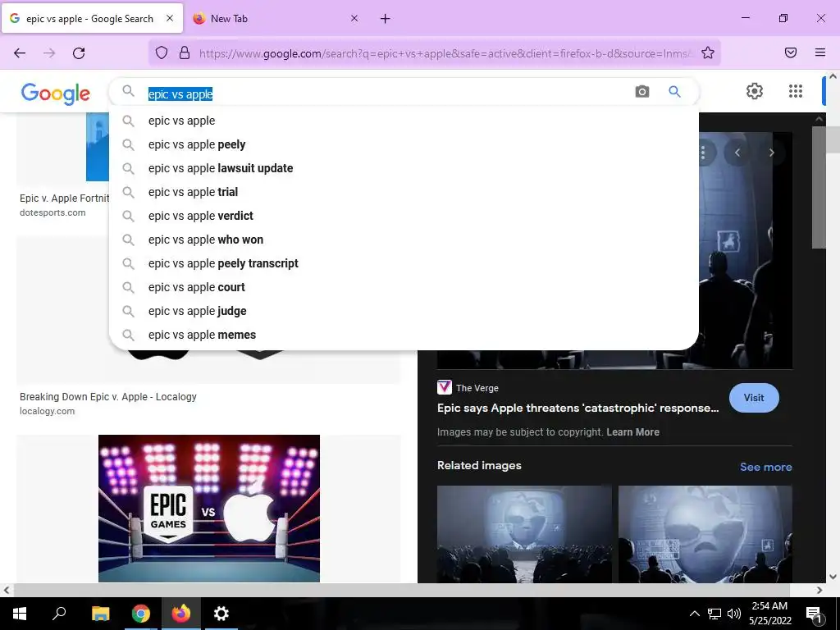Viewport: 840px width, 630px height.
Task: Select epic vs apple Google Search tab
Action: (92, 19)
